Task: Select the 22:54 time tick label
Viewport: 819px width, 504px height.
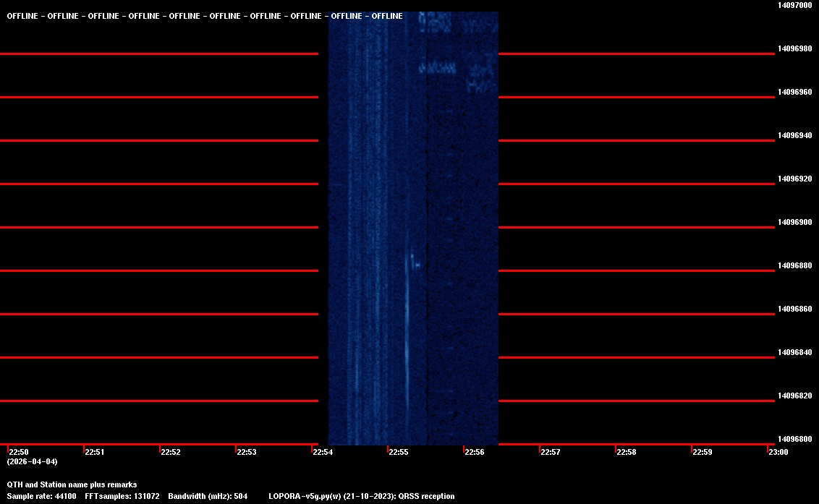Action: click(322, 453)
